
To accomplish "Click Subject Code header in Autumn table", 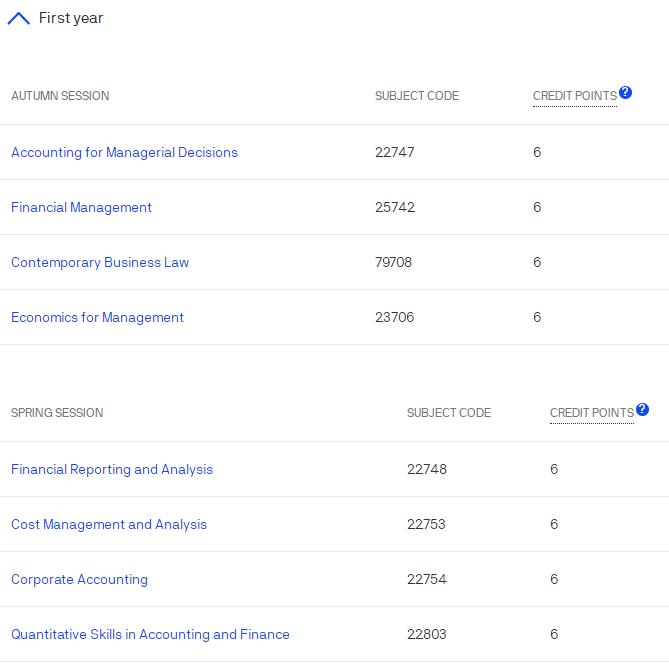I will click(x=417, y=95).
